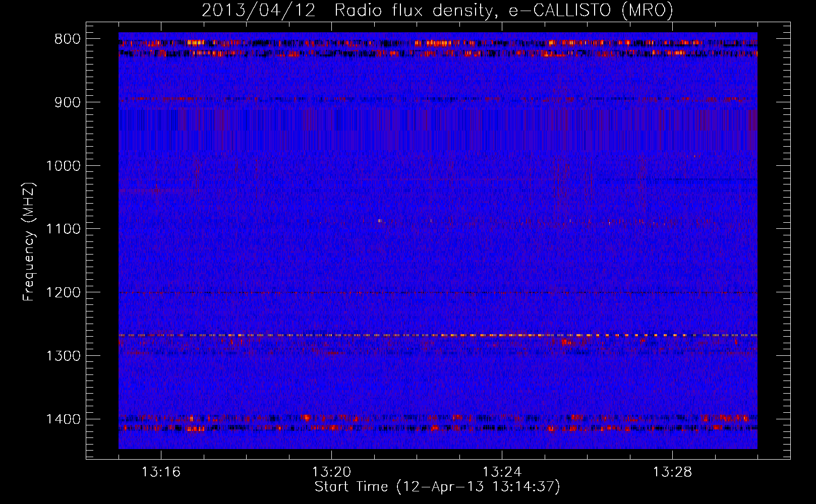Screen dimensions: 816x504
Task: Click the 'Start Time (12-Apr-13 13:14:37)' x-axis label
Action: pos(437,487)
